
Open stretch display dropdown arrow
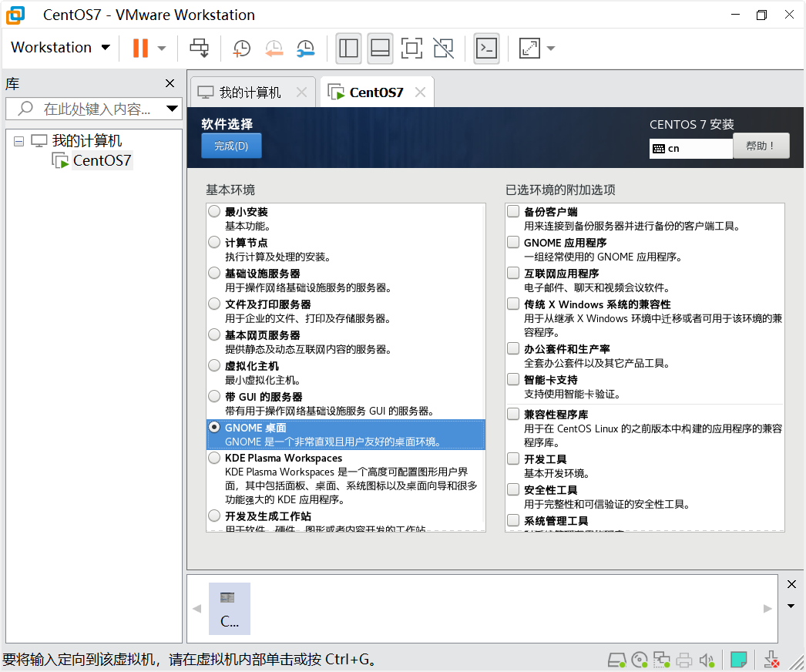(551, 49)
